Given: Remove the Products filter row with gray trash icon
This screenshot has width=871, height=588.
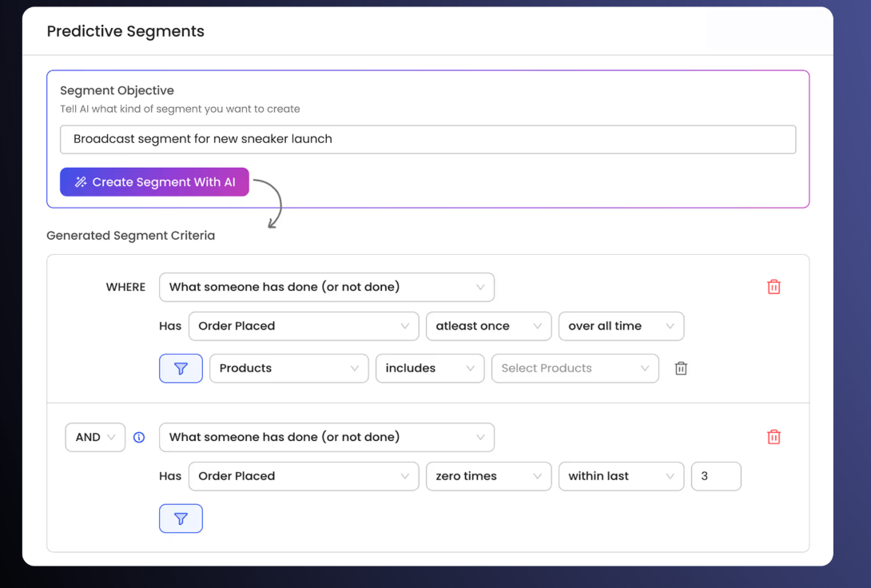Looking at the screenshot, I should pyautogui.click(x=681, y=368).
